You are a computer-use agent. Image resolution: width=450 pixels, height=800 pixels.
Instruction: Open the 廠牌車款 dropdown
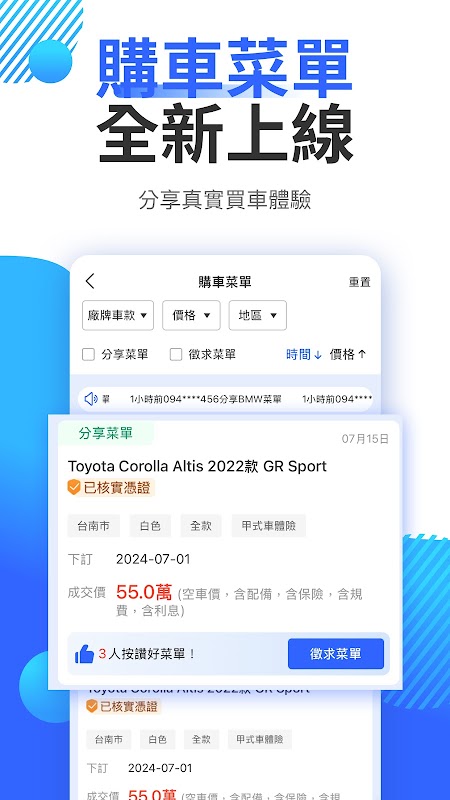(118, 315)
